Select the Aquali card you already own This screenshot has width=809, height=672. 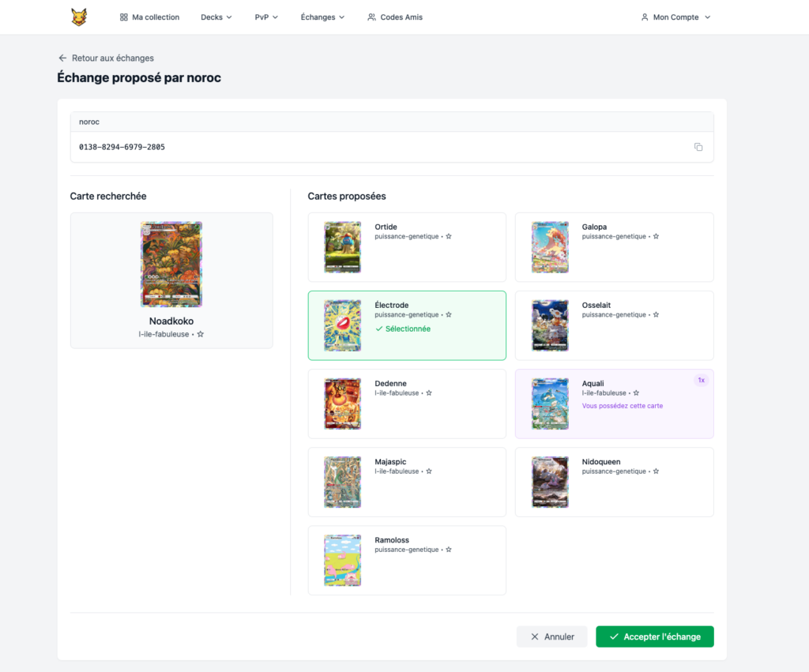click(x=615, y=404)
